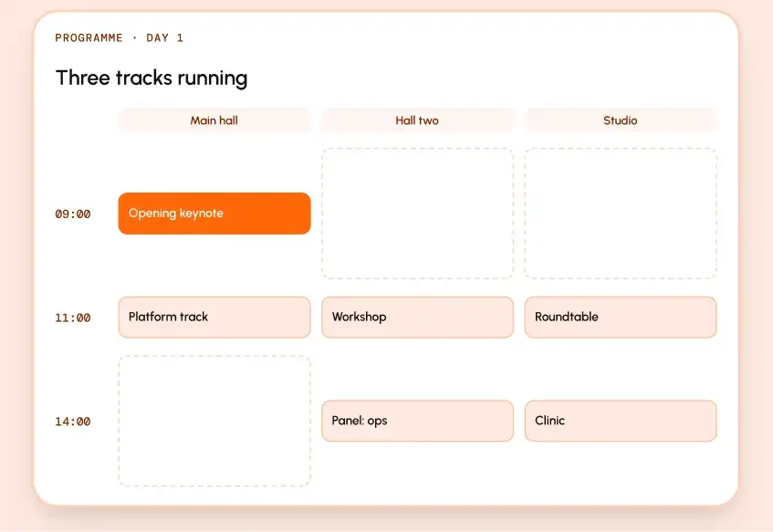Click the "Three tracks running" heading

[151, 78]
